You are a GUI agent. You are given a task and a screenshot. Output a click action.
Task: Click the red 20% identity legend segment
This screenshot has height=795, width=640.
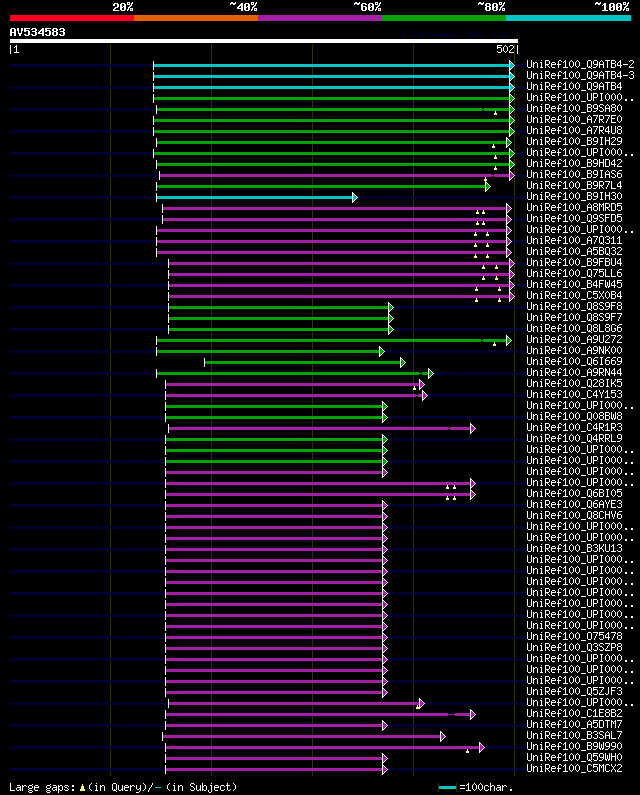(72, 18)
